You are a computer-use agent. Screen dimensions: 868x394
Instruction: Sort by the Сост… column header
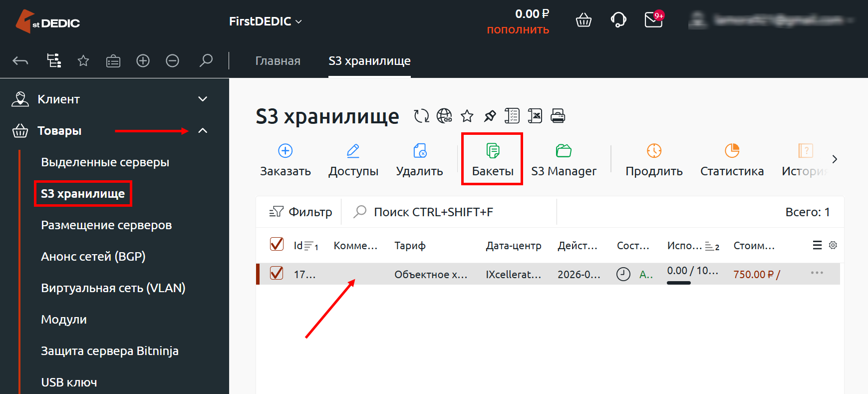(633, 246)
